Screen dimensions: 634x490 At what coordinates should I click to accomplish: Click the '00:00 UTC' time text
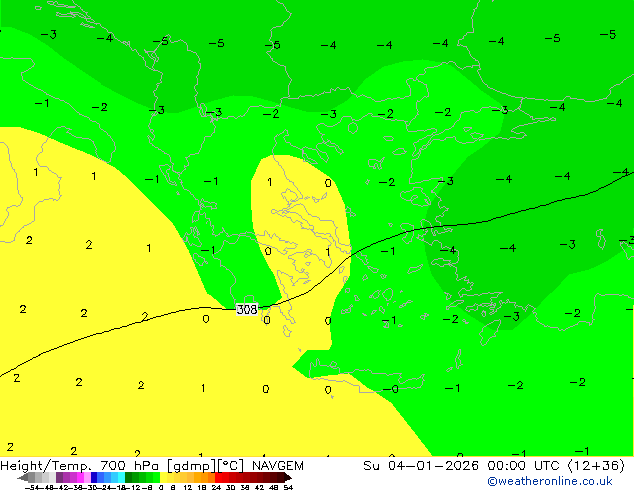point(524,466)
